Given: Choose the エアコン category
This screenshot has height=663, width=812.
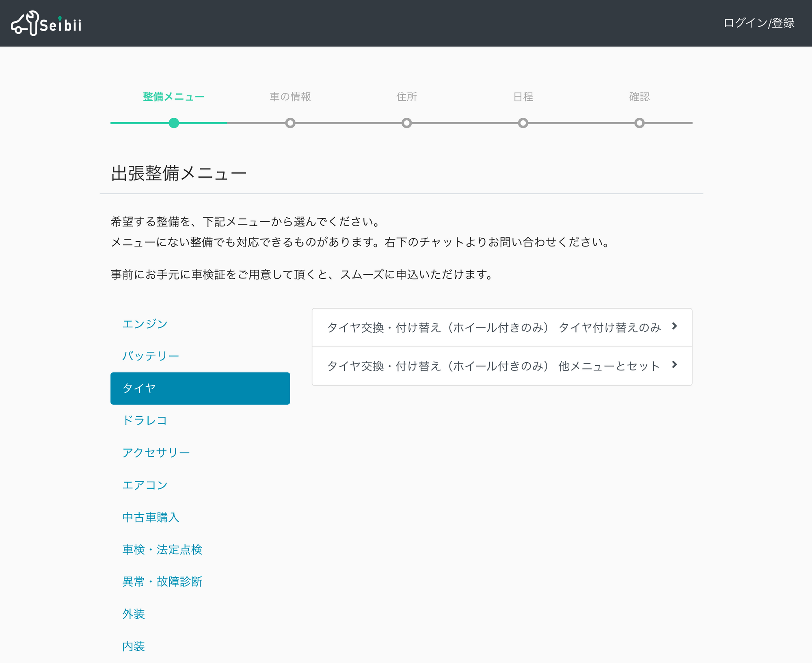Looking at the screenshot, I should (x=200, y=485).
